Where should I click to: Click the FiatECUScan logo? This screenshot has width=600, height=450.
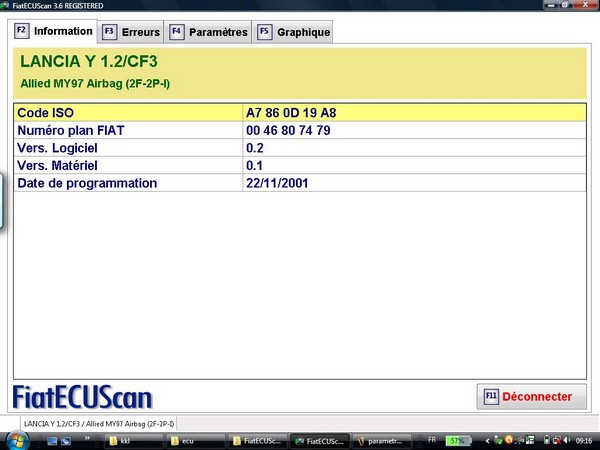point(82,397)
